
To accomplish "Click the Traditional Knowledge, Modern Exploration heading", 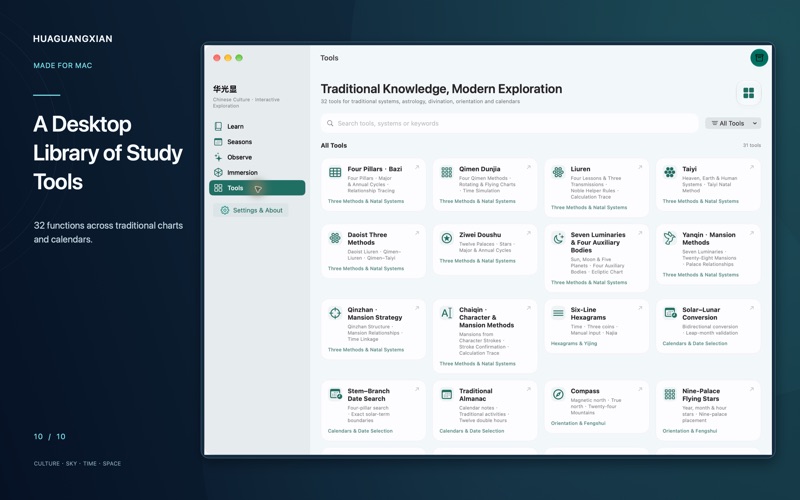I will click(441, 89).
